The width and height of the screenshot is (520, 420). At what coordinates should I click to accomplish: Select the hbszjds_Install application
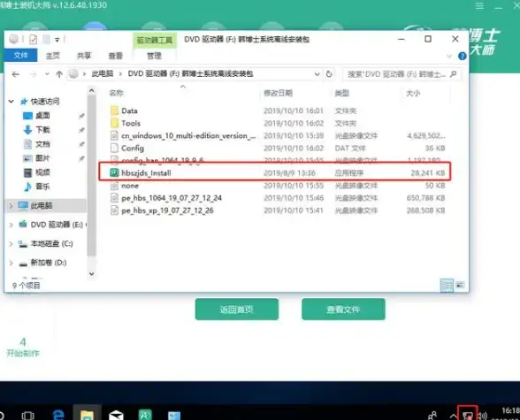click(x=146, y=173)
